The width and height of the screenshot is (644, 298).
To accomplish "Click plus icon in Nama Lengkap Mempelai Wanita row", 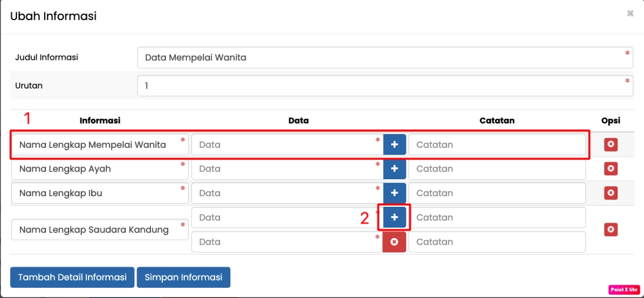I will tap(394, 145).
